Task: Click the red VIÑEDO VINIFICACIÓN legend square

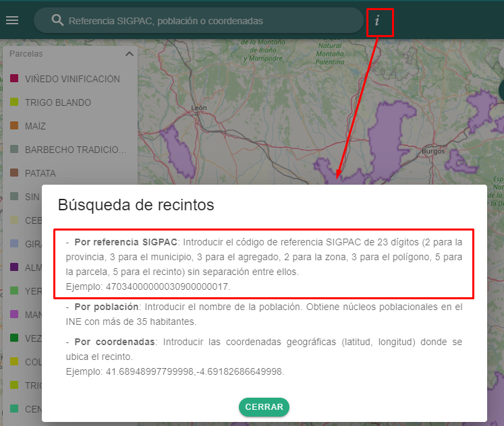Action: [14, 79]
